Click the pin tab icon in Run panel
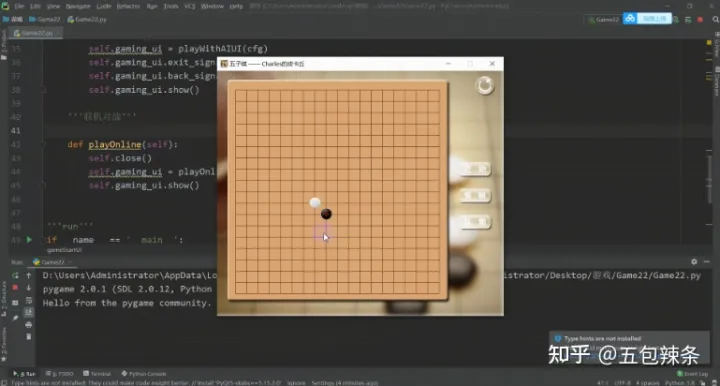720x386 pixels. (x=15, y=318)
